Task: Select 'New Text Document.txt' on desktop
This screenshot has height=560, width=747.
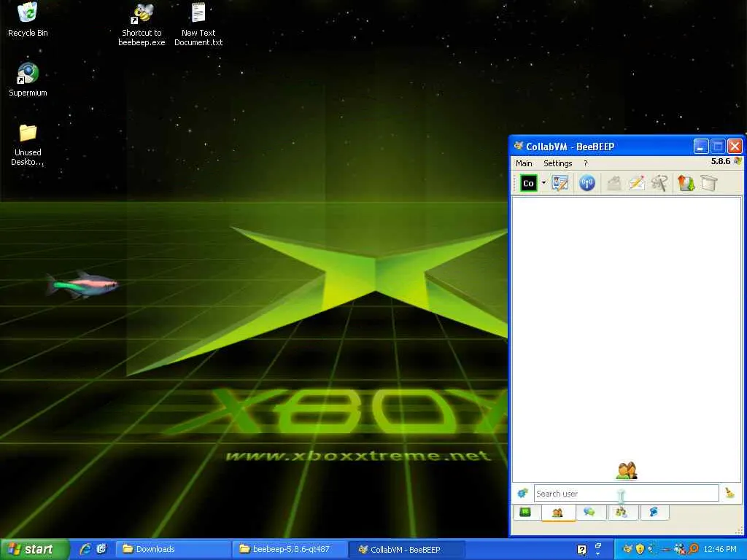Action: [x=198, y=25]
